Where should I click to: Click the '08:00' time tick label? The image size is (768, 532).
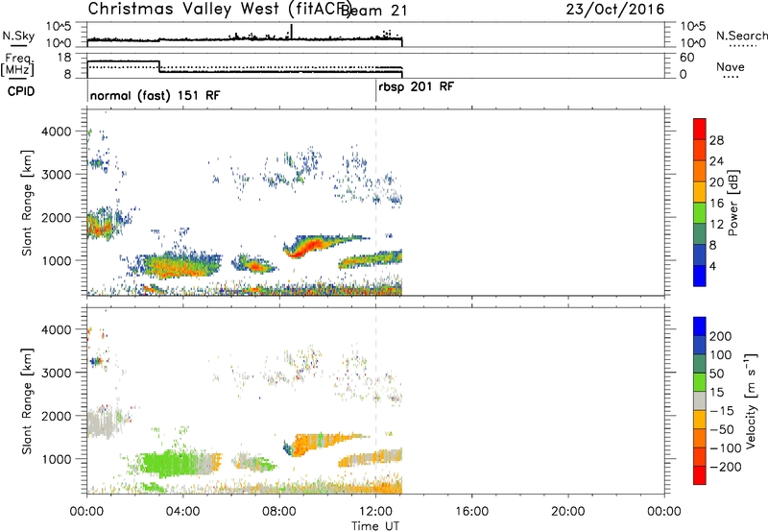279,512
